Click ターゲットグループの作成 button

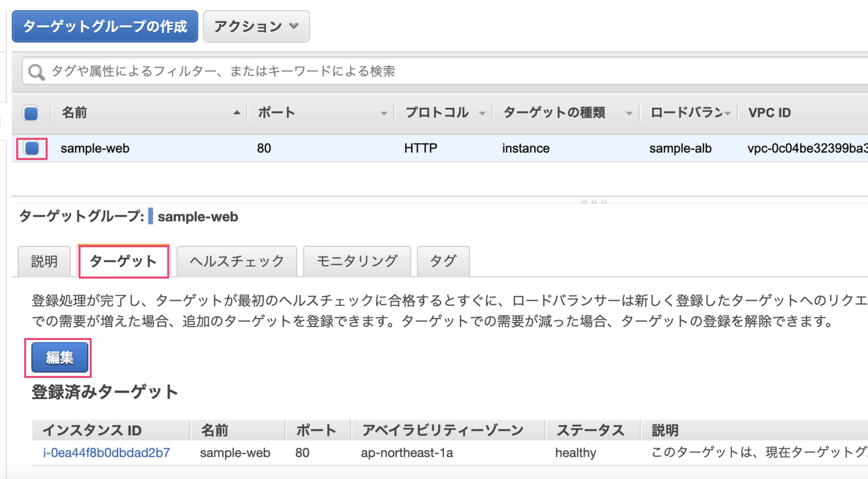[105, 26]
